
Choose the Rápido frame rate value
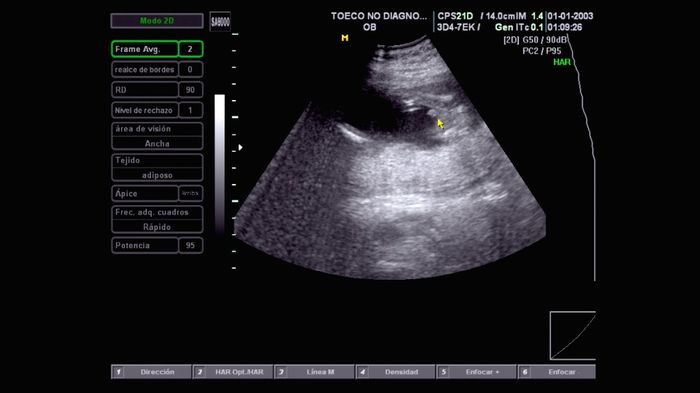(157, 227)
